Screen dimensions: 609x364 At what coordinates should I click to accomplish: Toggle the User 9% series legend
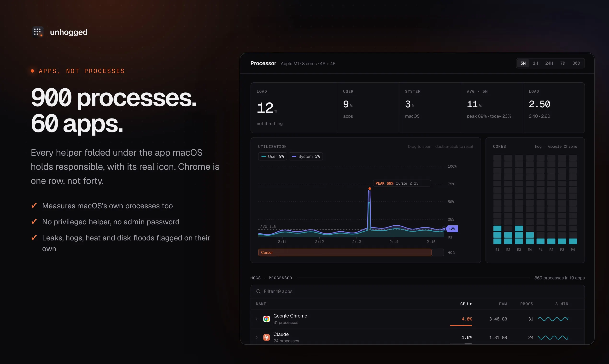point(273,156)
